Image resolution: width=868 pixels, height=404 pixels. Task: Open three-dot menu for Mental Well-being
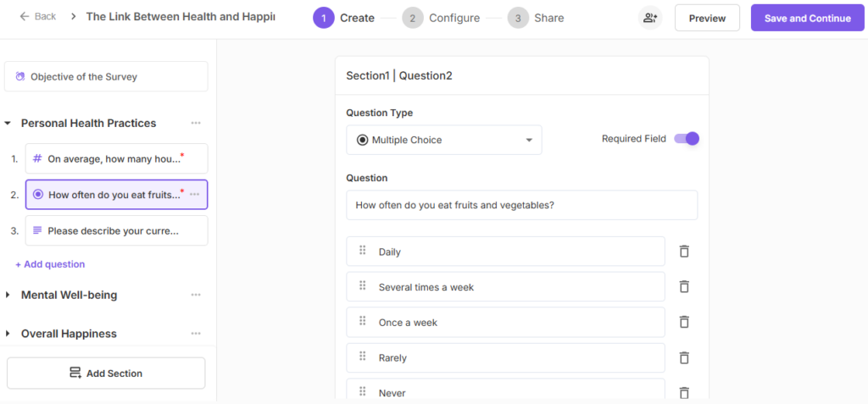196,295
